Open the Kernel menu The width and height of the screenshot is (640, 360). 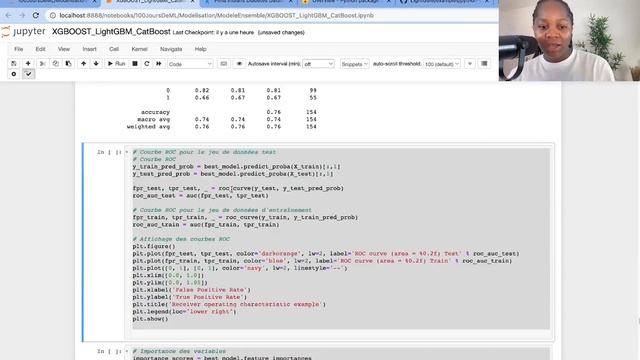pos(139,49)
